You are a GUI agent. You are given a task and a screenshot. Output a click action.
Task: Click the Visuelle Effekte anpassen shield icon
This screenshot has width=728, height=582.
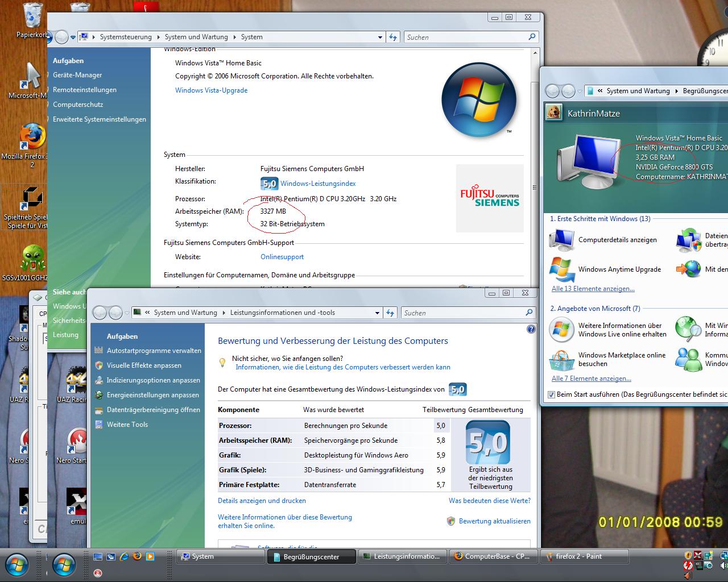tap(99, 365)
